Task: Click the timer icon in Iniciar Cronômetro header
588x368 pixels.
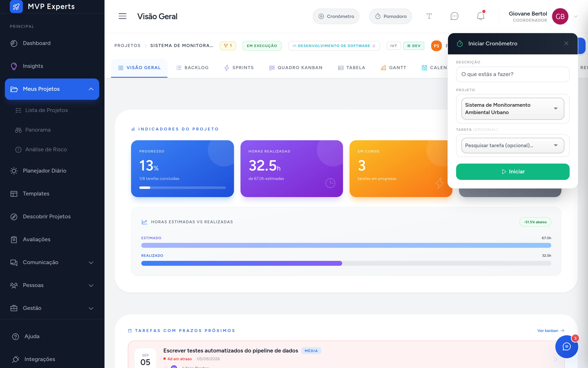Action: 460,44
